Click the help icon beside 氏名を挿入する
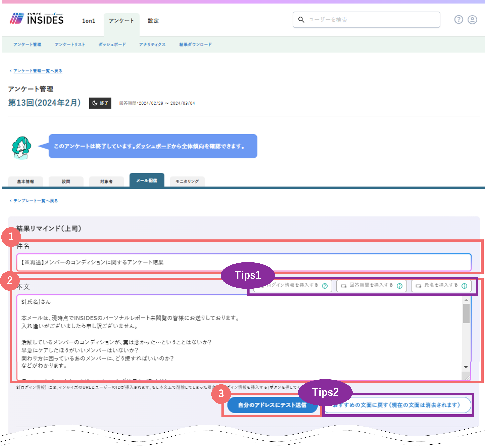Viewport: 488px width, 448px height. (464, 286)
